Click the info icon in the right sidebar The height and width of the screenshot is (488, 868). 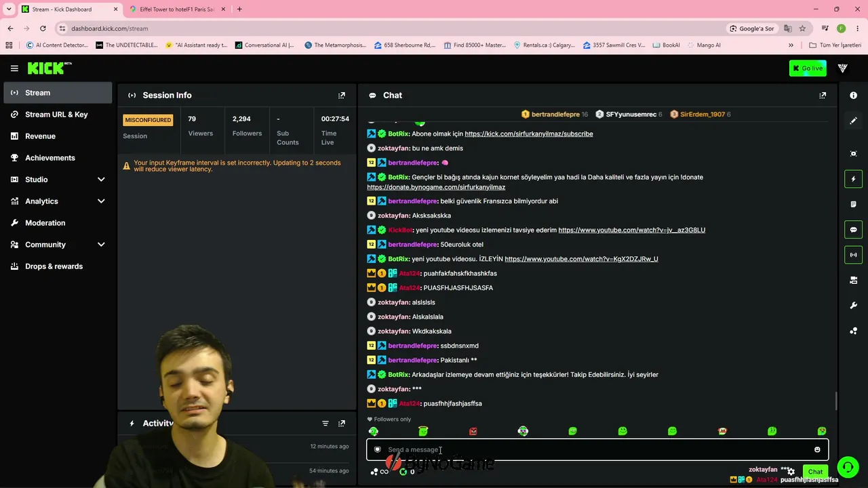[x=853, y=96]
